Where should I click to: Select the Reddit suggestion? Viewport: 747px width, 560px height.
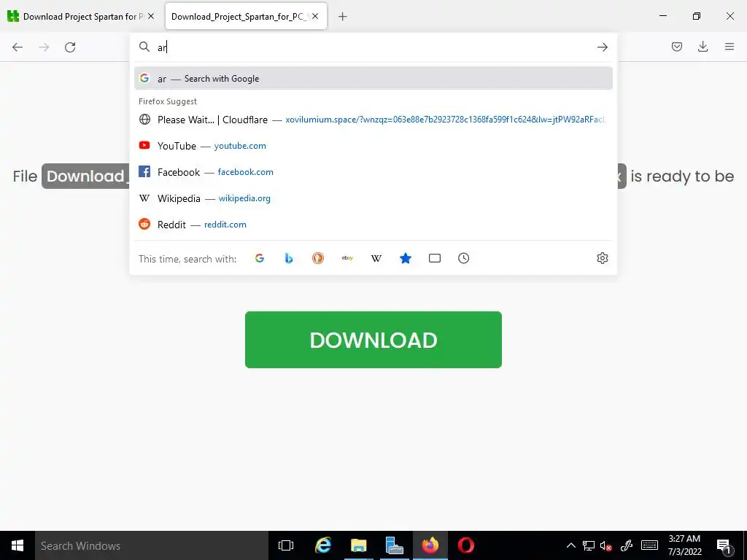coord(373,225)
